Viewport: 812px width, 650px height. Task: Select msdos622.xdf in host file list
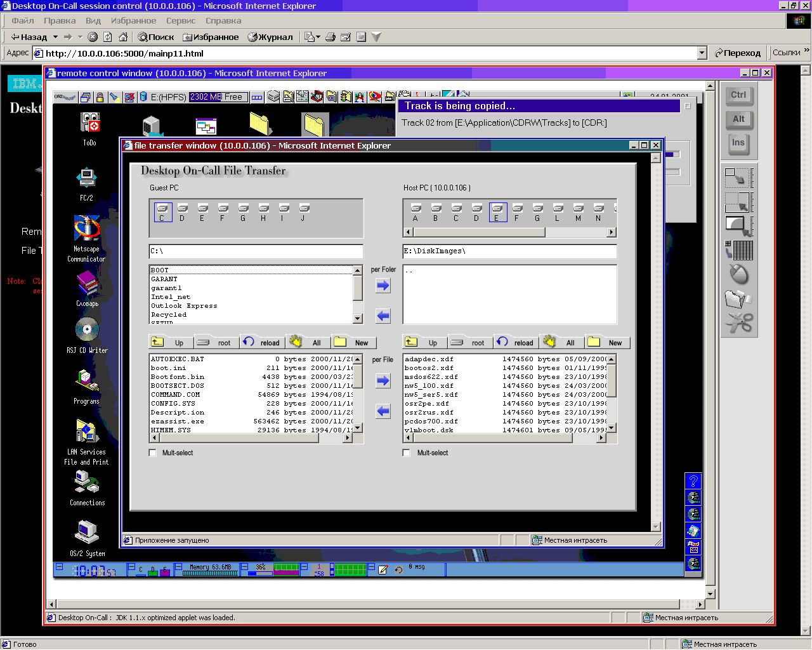pyautogui.click(x=505, y=377)
